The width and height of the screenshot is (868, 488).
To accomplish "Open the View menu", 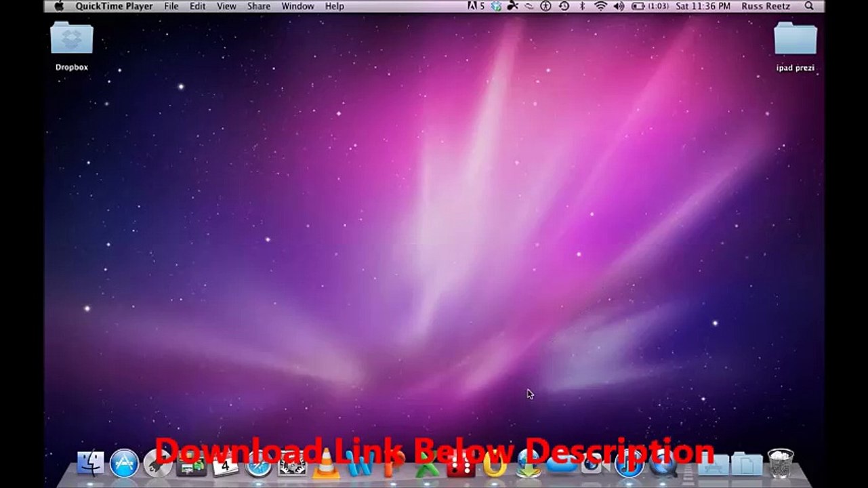I will coord(226,6).
